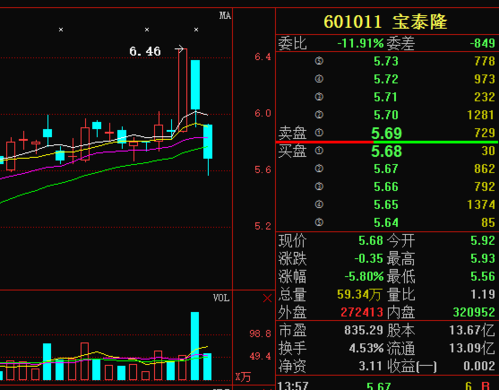Select sell level 2 price 5.70
The height and width of the screenshot is (390, 499).
tap(386, 115)
